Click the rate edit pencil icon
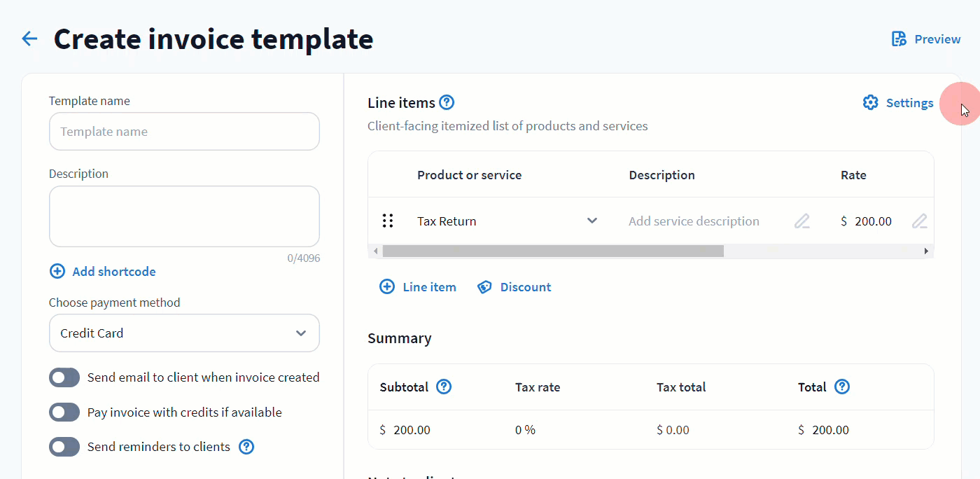Screen dimensions: 980x479 [919, 221]
